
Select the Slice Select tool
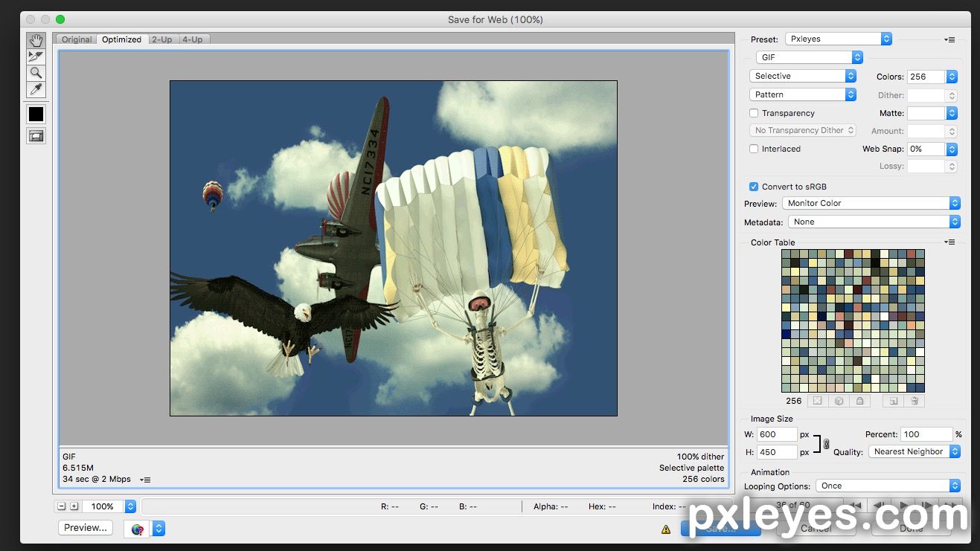point(36,57)
